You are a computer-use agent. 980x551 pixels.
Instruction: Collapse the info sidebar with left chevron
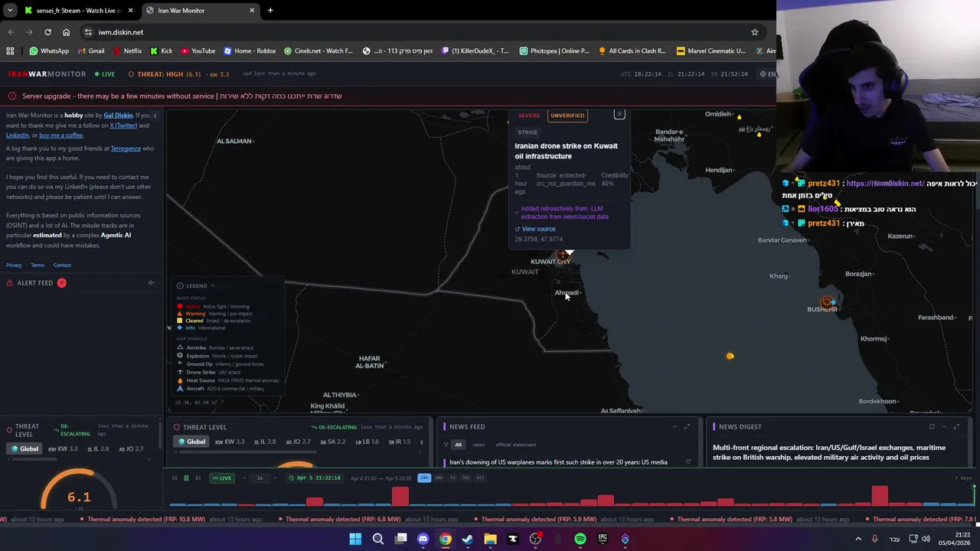[155, 116]
